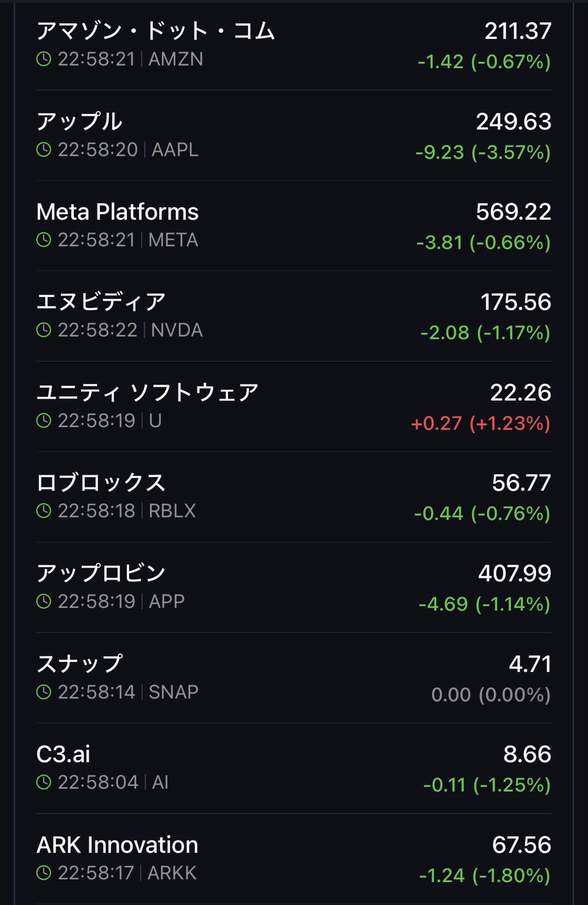
Task: Select the ロブロックス row title
Action: click(101, 483)
